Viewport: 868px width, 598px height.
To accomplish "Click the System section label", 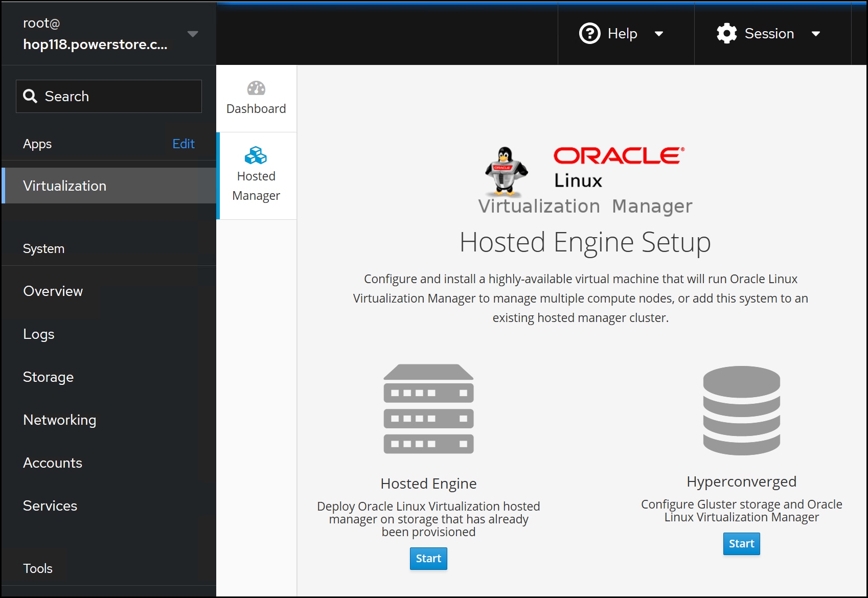I will click(x=43, y=248).
